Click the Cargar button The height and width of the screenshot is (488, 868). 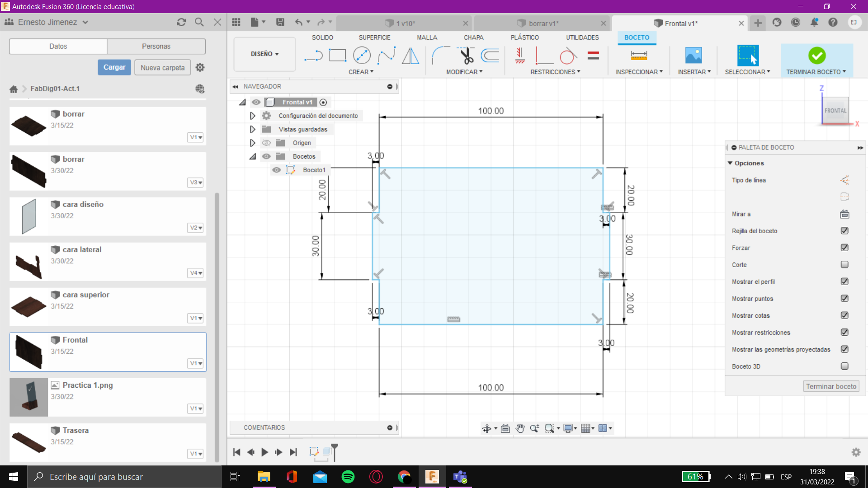click(114, 67)
